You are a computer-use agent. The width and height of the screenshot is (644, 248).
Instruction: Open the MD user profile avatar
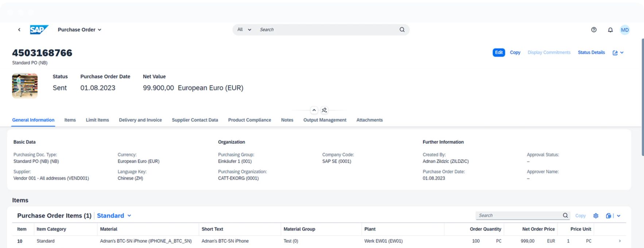pos(625,30)
